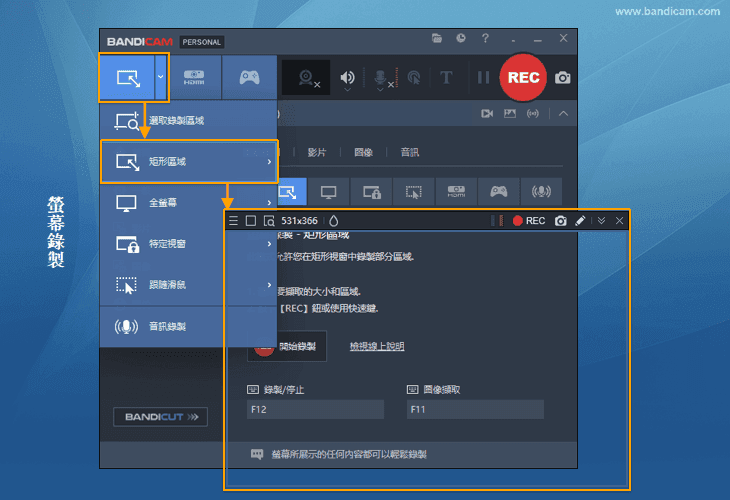Image resolution: width=730 pixels, height=500 pixels.
Task: Click the water drop icon on the capture bar
Action: 334,221
